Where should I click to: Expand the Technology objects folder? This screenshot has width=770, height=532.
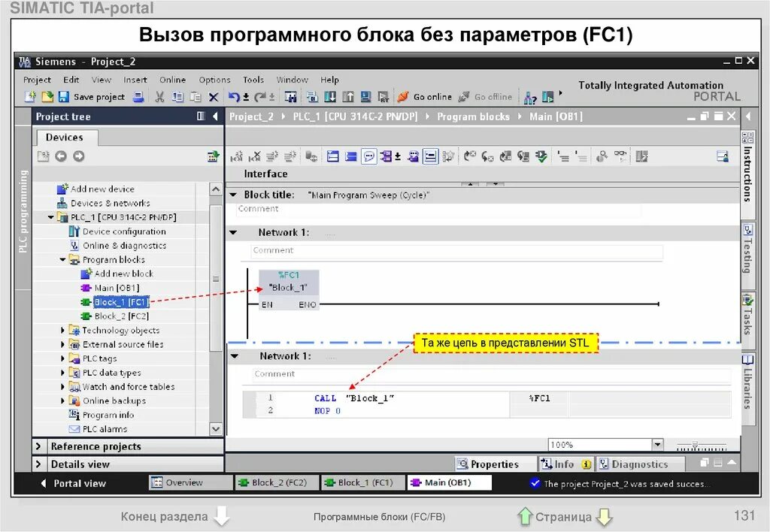pos(62,331)
